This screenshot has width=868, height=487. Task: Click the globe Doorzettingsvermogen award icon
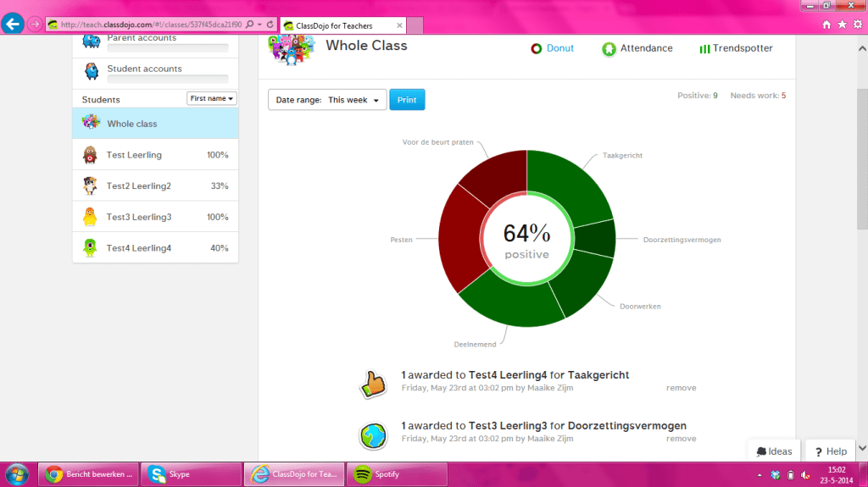tap(373, 435)
